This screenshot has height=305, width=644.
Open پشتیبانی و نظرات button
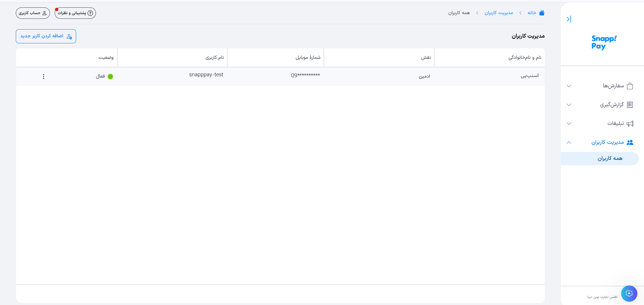(75, 13)
